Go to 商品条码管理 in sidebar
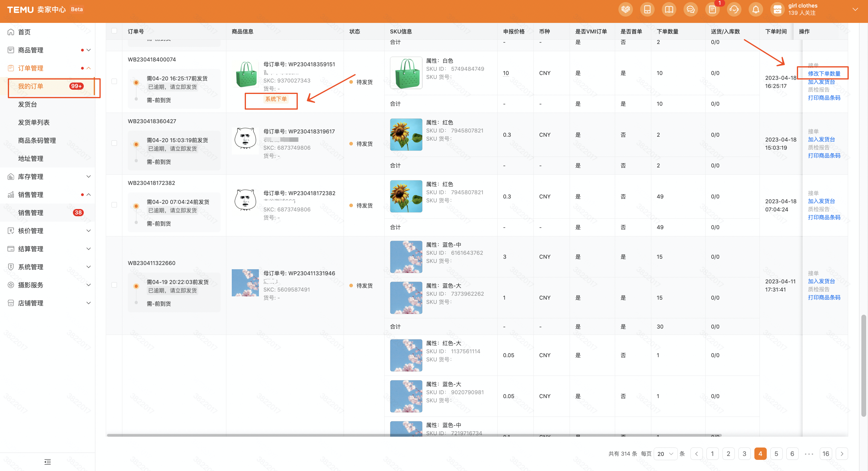 (37, 140)
